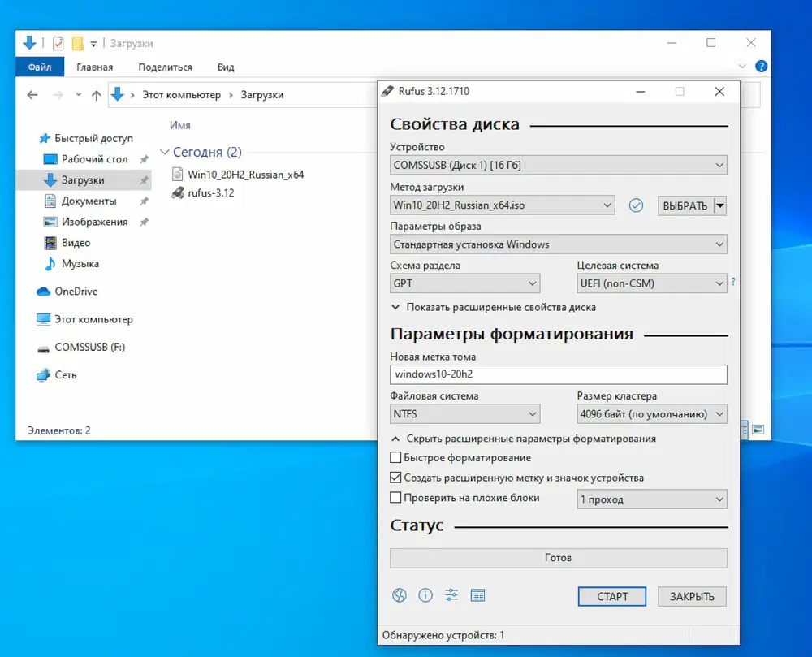
Task: Click the ЗАКРЫТЬ button
Action: point(692,596)
